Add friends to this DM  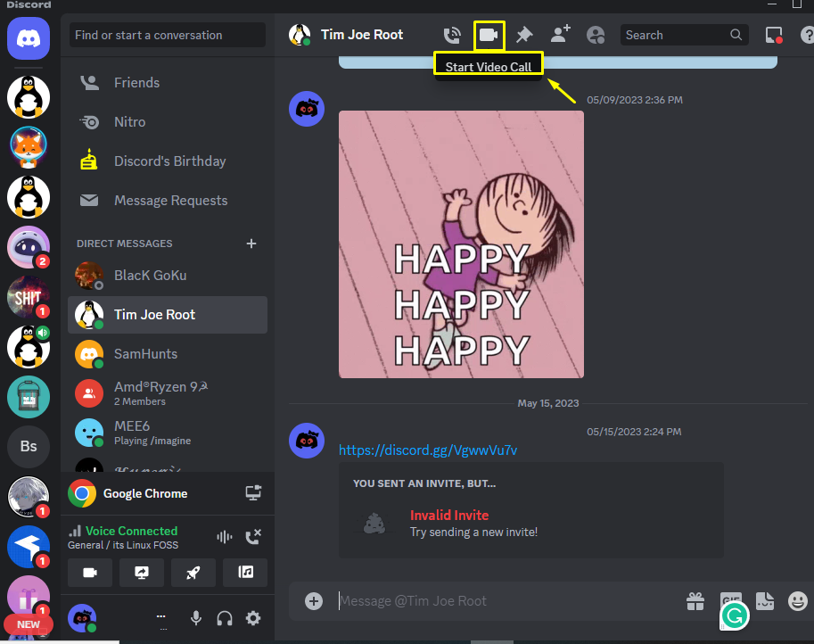pos(560,34)
